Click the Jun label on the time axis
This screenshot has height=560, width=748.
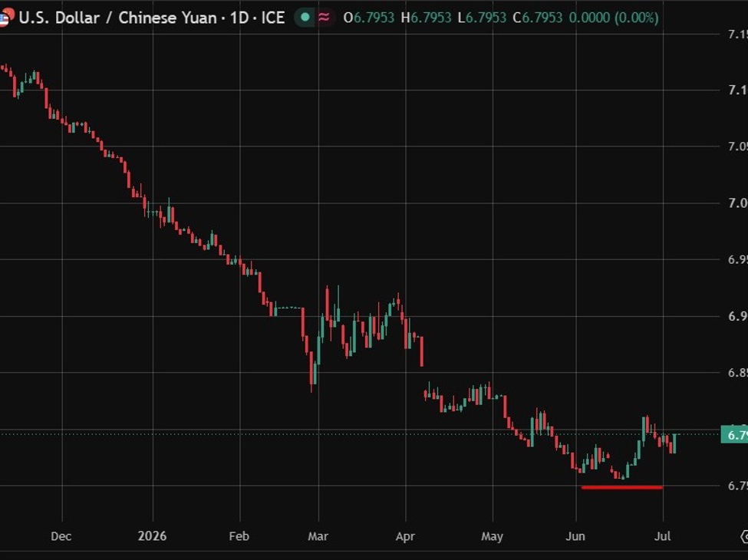[x=575, y=536]
